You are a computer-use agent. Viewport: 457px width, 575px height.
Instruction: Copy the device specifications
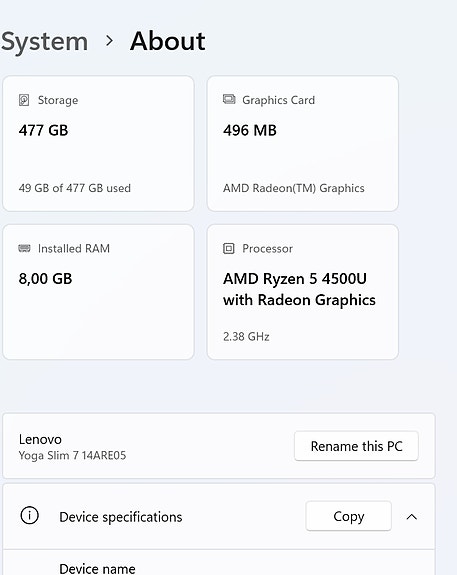coord(348,516)
